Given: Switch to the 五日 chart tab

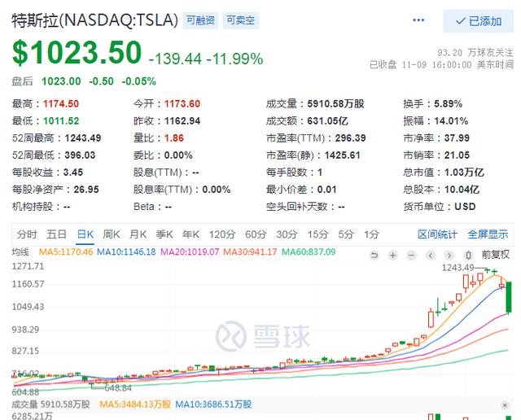Looking at the screenshot, I should (x=56, y=234).
